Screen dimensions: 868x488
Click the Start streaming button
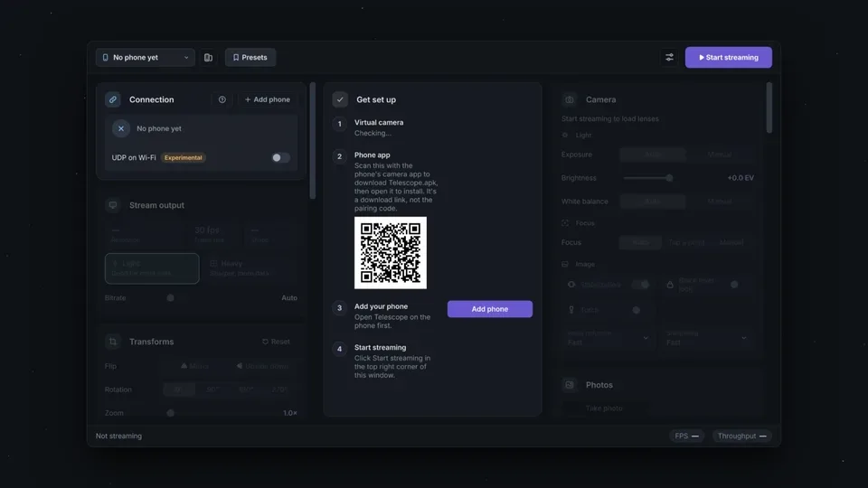click(729, 58)
